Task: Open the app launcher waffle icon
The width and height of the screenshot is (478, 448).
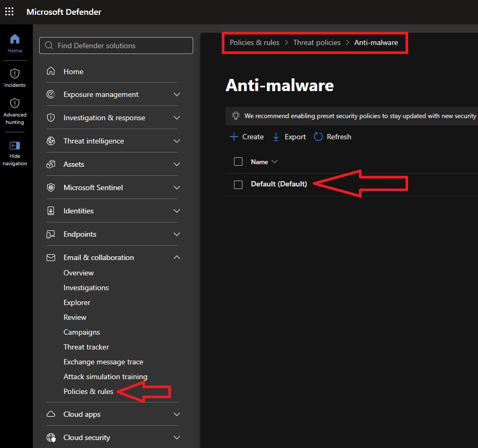Action: coord(9,12)
